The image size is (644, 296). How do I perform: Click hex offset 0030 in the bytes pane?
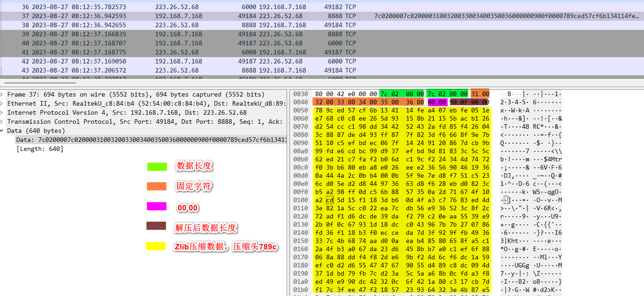(301, 94)
